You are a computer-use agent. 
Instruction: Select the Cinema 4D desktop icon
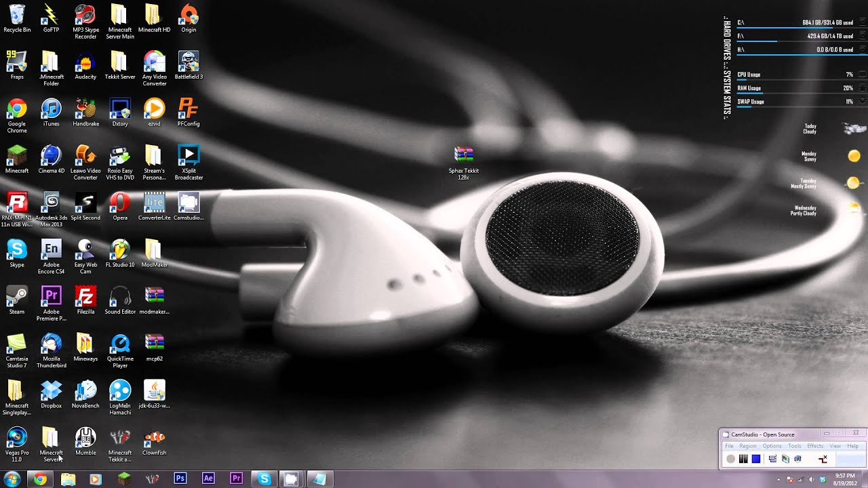[x=51, y=159]
